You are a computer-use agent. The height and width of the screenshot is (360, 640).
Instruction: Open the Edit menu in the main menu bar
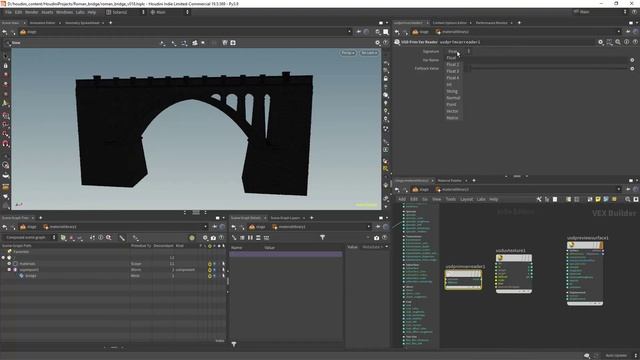pyautogui.click(x=18, y=12)
